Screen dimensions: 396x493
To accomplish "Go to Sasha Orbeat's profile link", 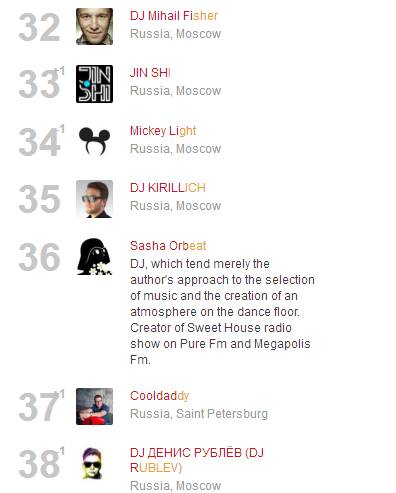I will coord(168,246).
